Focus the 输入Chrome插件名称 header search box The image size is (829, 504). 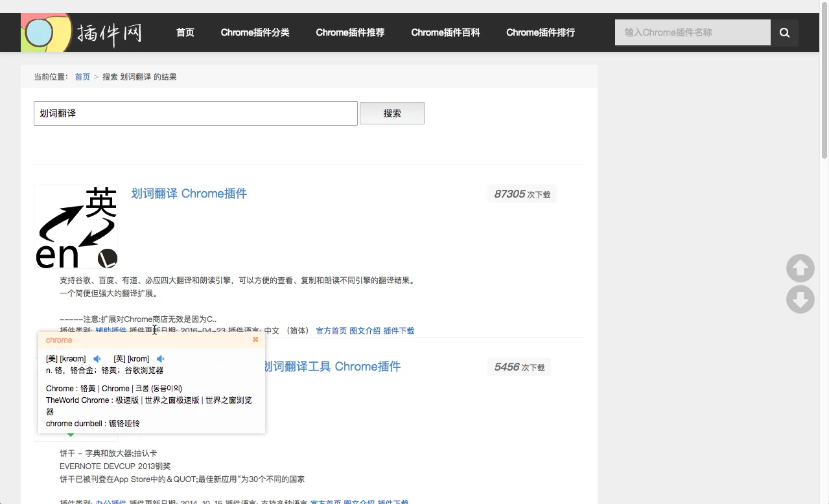coord(692,32)
